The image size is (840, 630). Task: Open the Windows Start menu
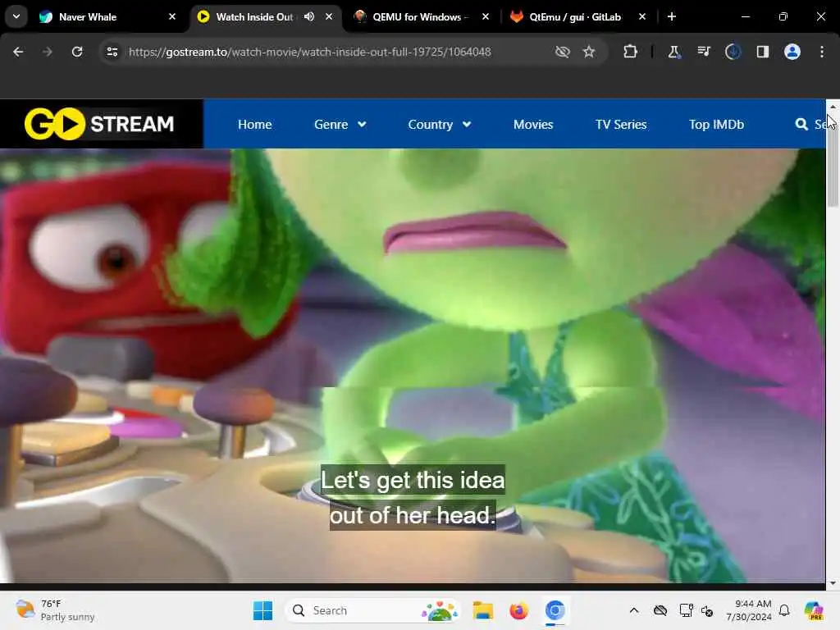pos(262,610)
